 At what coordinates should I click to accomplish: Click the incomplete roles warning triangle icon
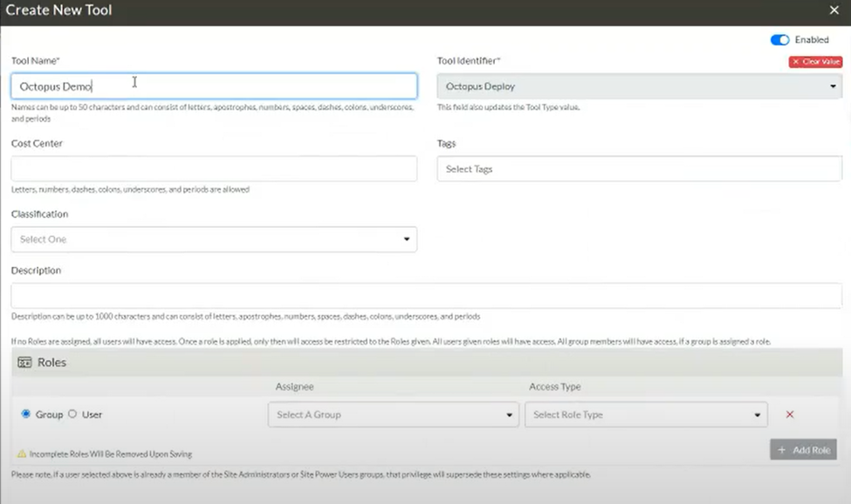point(22,453)
